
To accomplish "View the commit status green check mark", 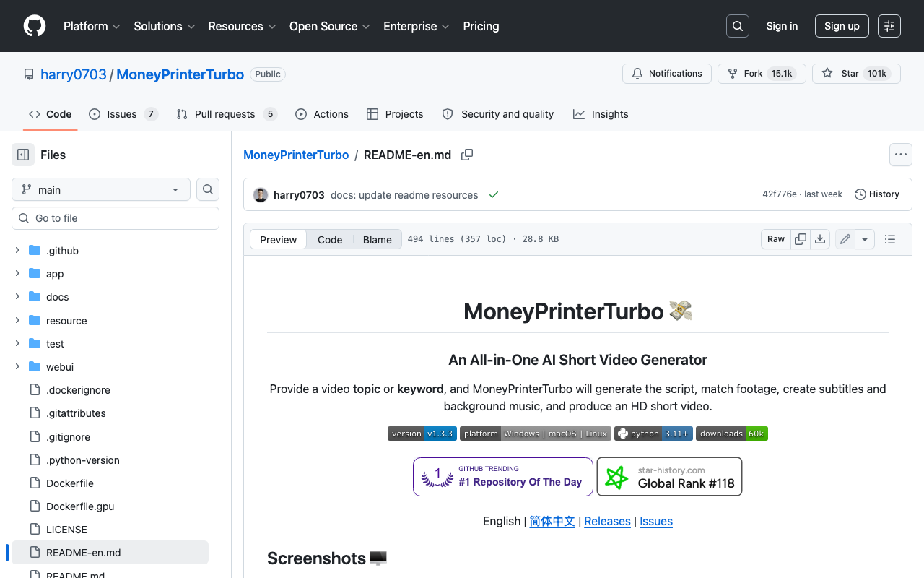I will (494, 195).
